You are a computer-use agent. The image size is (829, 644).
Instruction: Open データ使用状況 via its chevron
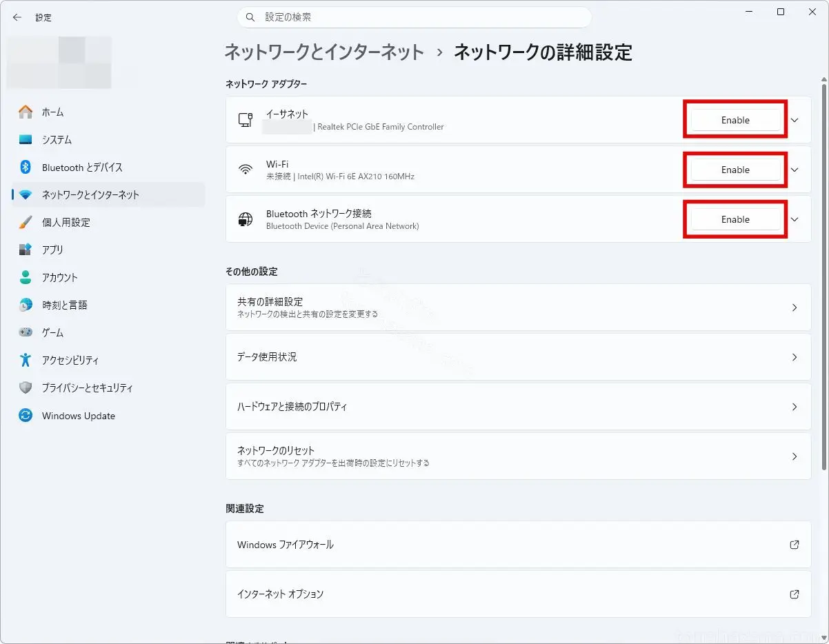coord(795,357)
